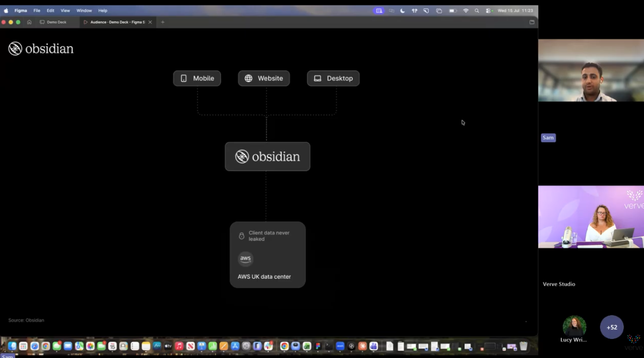
Task: Click the aws logo badge
Action: (x=245, y=258)
